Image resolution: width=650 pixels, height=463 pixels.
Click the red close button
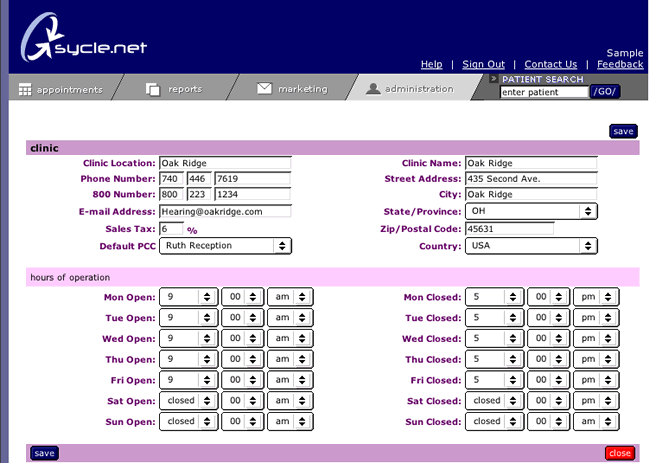619,453
